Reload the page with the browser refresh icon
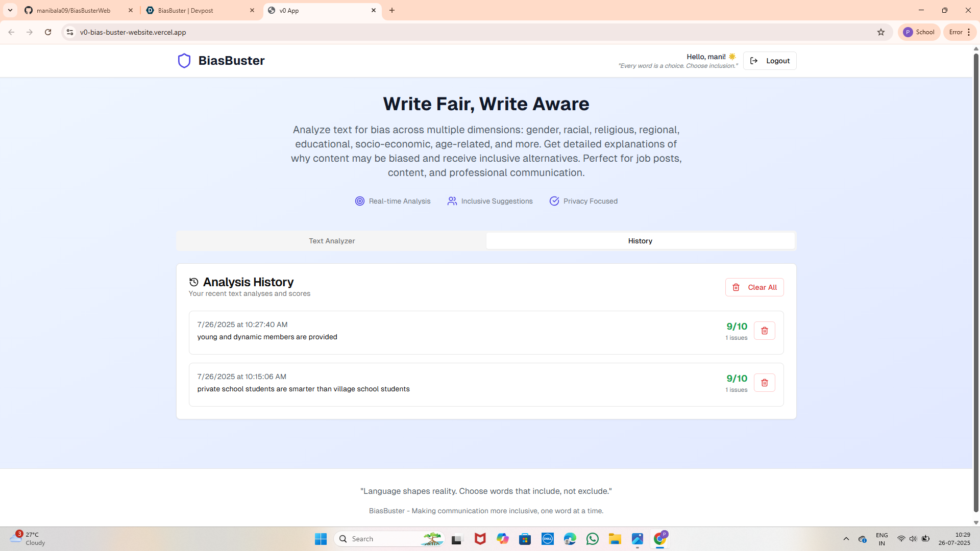The image size is (980, 551). click(x=48, y=32)
